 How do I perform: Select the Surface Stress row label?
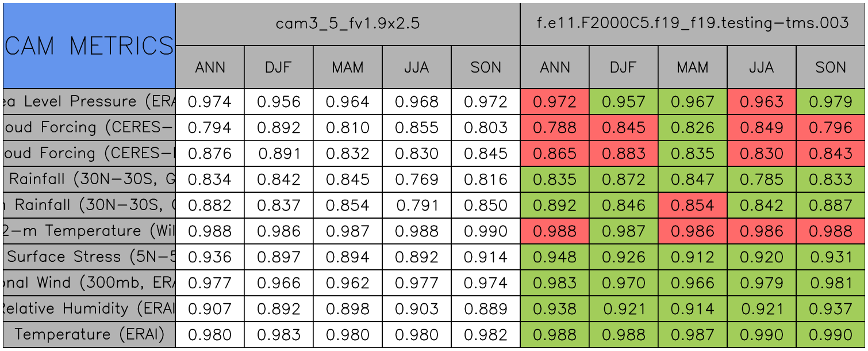tap(89, 257)
